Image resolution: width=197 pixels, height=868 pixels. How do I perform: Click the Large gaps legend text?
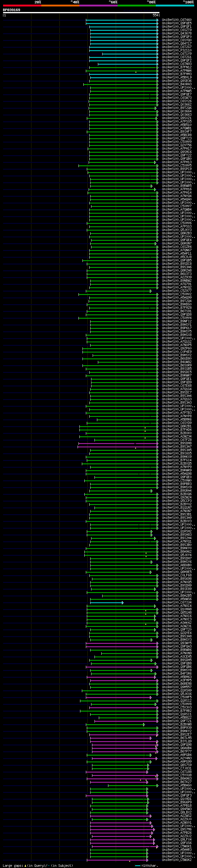pyautogui.click(x=38, y=866)
